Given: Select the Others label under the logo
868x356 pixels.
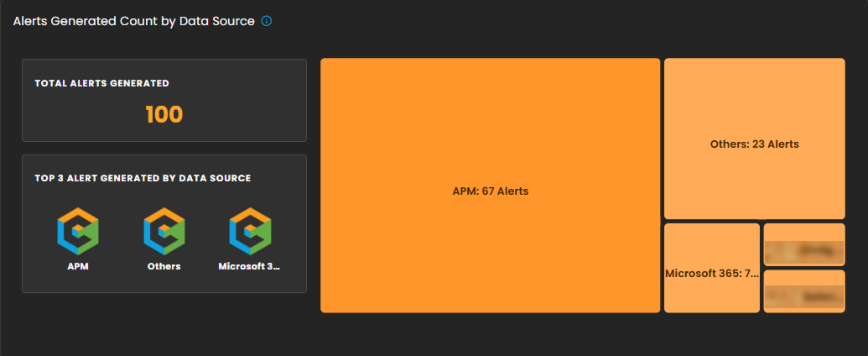Looking at the screenshot, I should pyautogui.click(x=164, y=266).
